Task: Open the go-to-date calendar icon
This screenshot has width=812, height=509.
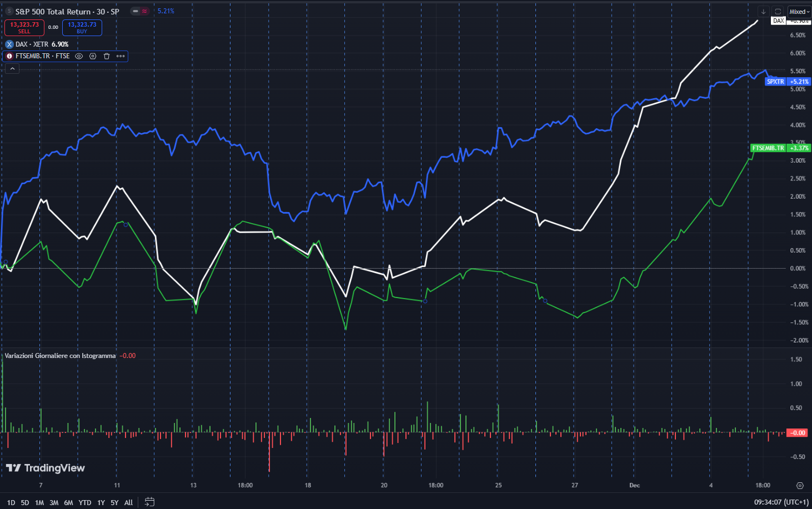Action: [x=149, y=502]
